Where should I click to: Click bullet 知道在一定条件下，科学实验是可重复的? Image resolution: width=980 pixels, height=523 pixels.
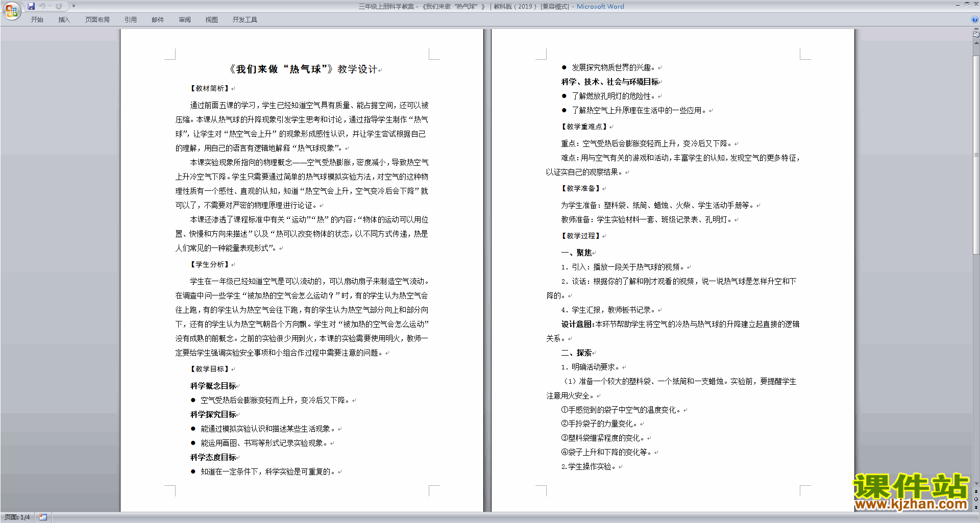pos(268,471)
